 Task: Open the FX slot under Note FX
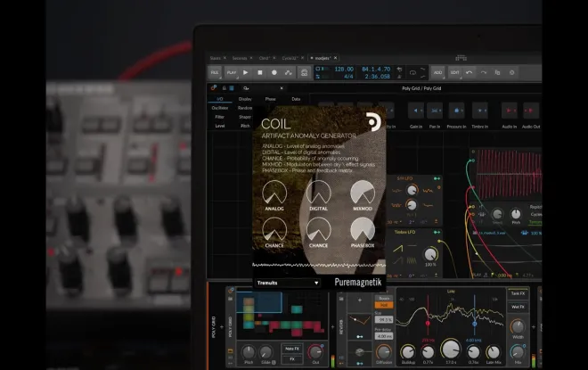click(292, 359)
